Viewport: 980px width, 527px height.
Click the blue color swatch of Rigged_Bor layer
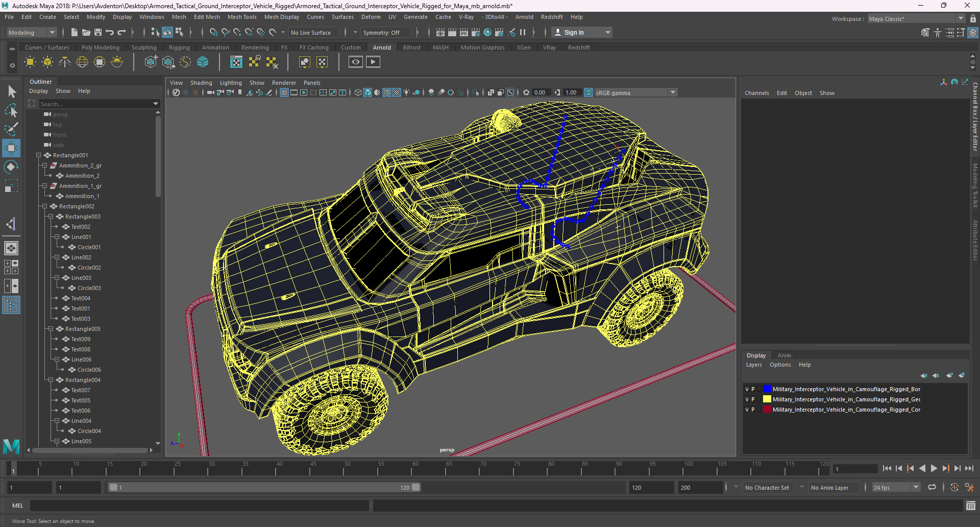click(767, 389)
